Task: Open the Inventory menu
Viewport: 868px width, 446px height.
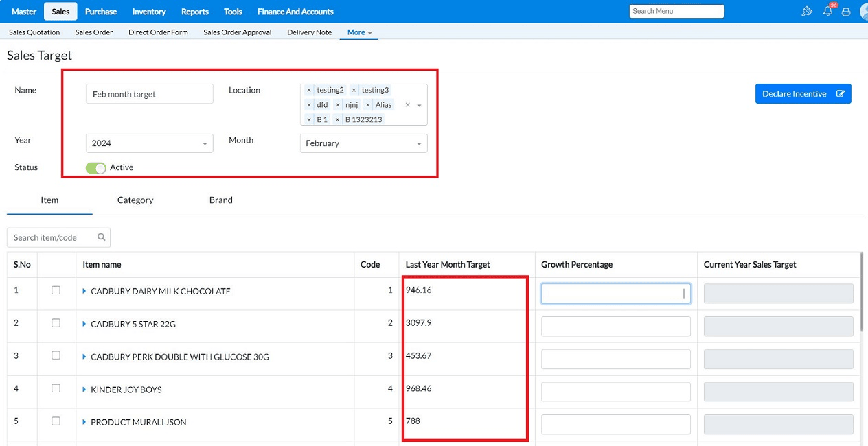Action: (x=149, y=12)
